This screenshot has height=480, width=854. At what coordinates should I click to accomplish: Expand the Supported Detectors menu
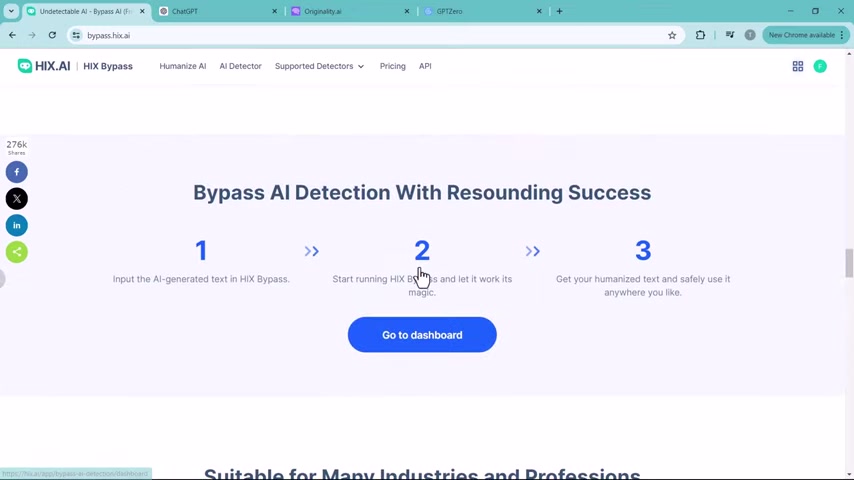[x=320, y=66]
